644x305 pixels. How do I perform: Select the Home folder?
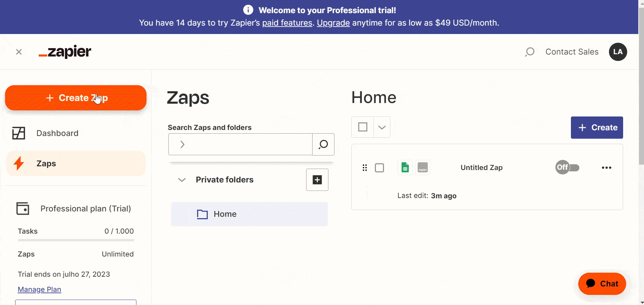224,214
